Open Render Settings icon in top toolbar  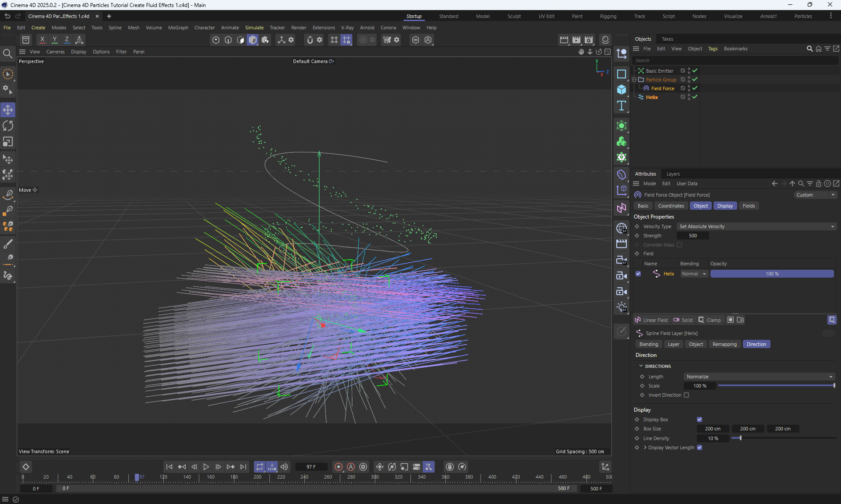tap(589, 40)
